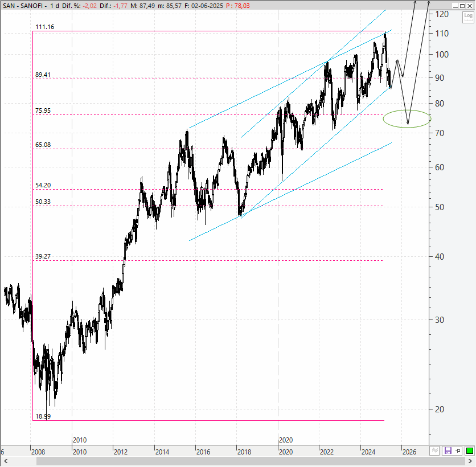
Task: Click the pushpin icon
Action: pyautogui.click(x=458, y=450)
